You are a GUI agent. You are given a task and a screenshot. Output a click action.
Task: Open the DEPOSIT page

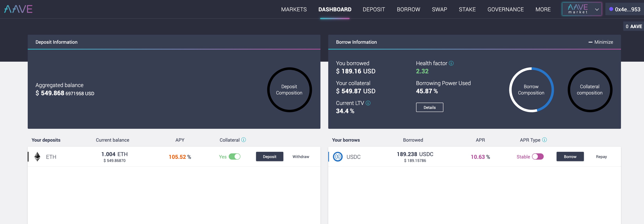point(374,10)
